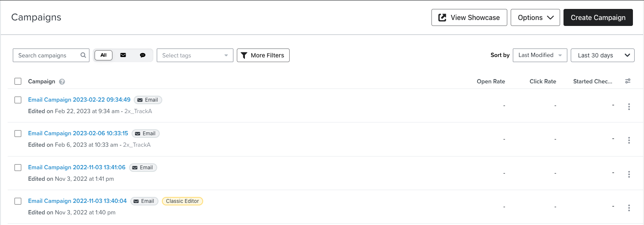Open Email Campaign 2023-02-06 10:33:15 link
The height and width of the screenshot is (225, 644).
pyautogui.click(x=78, y=134)
